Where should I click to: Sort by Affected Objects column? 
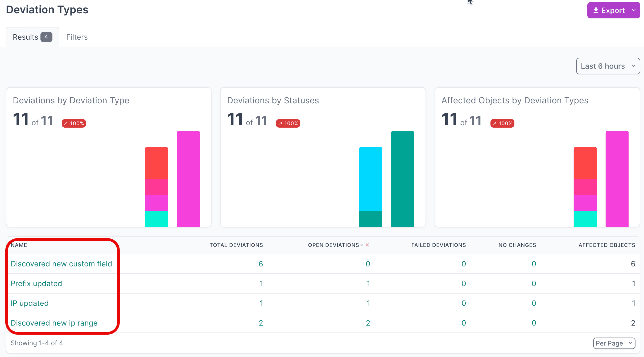click(607, 245)
